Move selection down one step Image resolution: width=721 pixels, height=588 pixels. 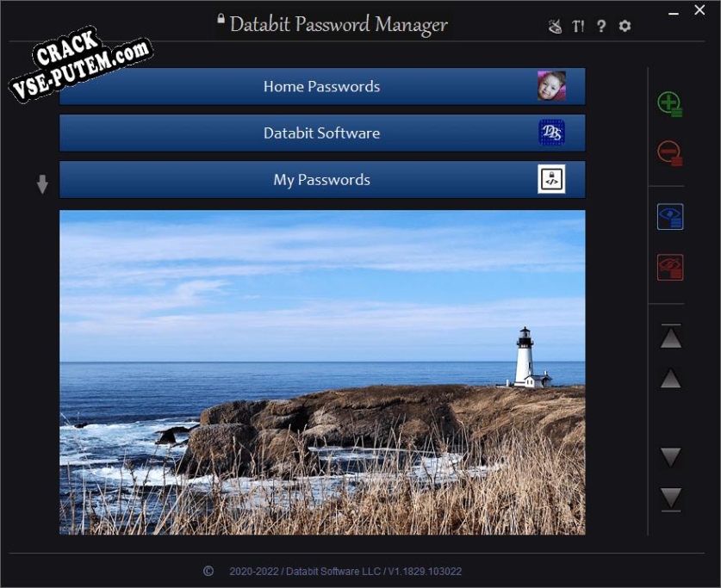coord(671,456)
